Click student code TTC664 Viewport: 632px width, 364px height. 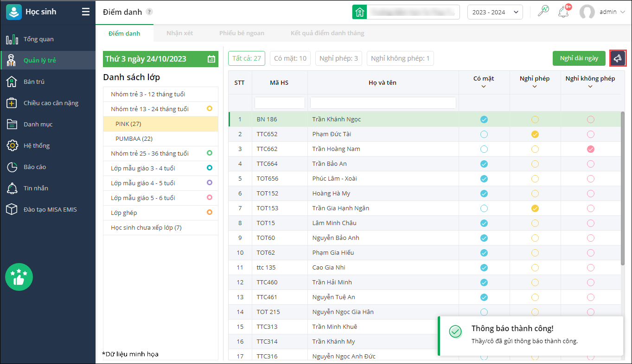point(267,164)
